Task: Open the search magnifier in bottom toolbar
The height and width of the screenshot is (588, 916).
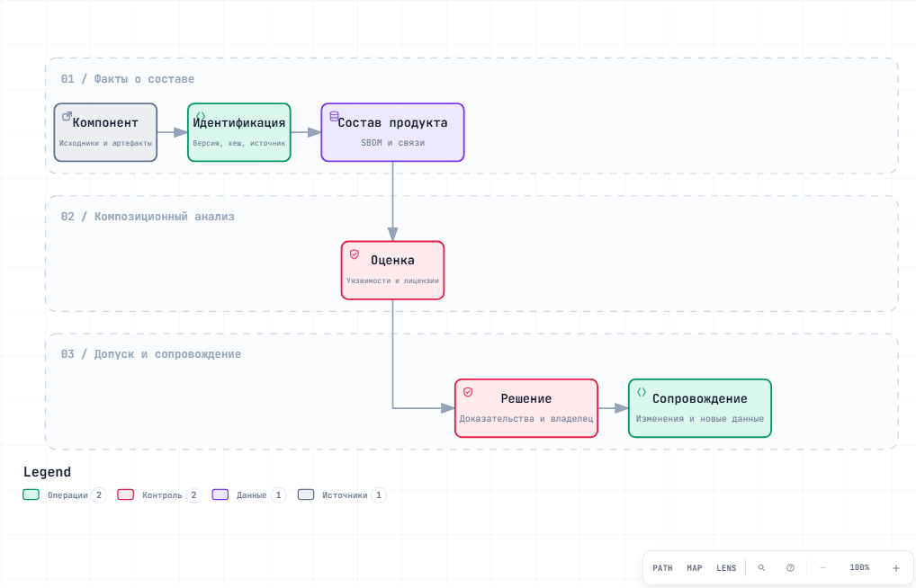Action: tap(761, 567)
